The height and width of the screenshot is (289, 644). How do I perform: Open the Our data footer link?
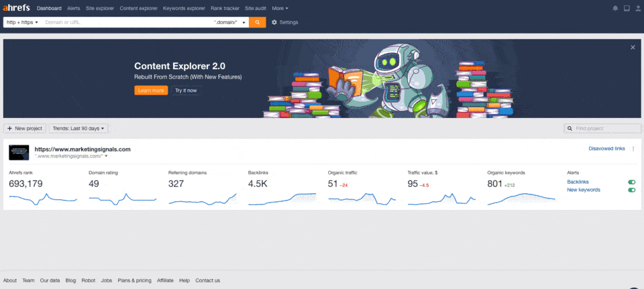coord(50,280)
